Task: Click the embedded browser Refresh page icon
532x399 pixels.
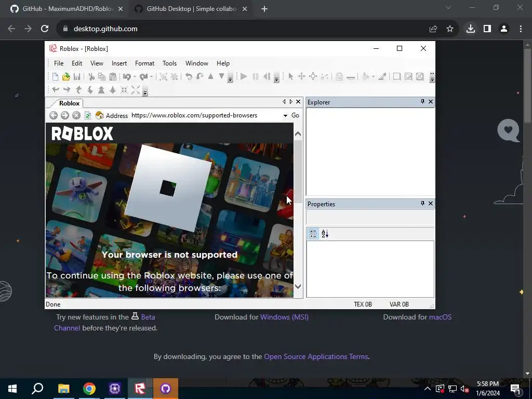Action: (x=88, y=115)
